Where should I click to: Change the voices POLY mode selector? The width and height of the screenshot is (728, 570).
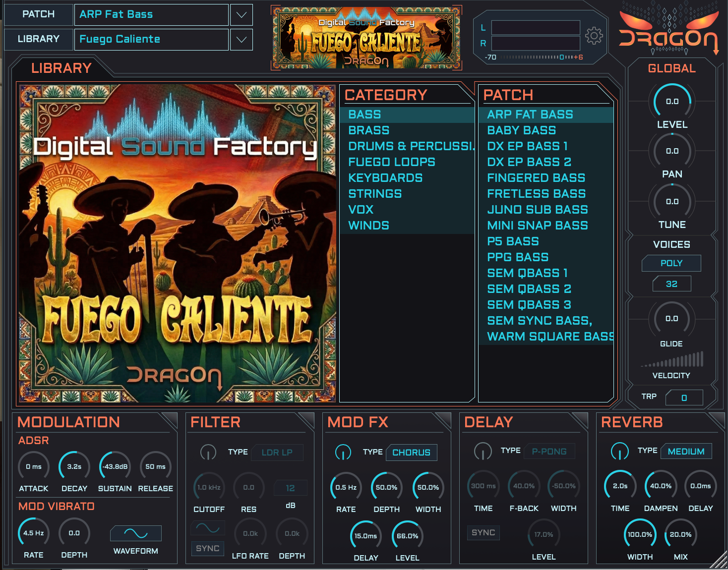[x=671, y=263]
